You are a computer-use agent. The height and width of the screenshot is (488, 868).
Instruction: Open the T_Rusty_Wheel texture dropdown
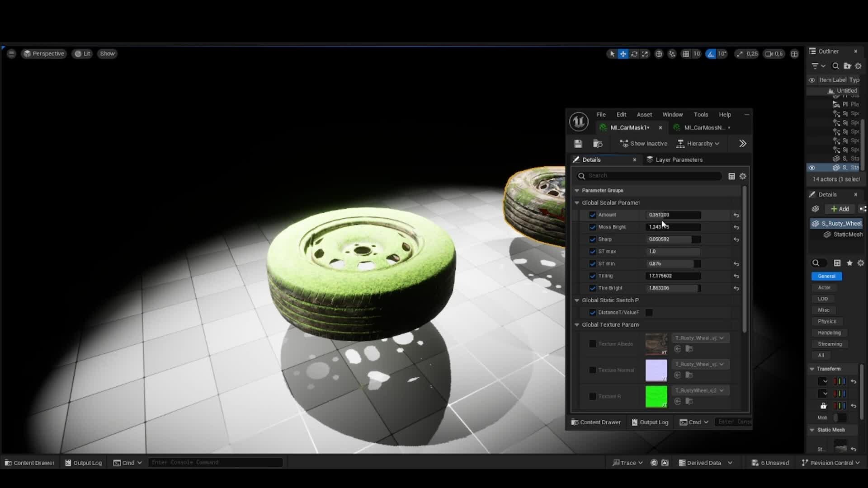pos(699,338)
